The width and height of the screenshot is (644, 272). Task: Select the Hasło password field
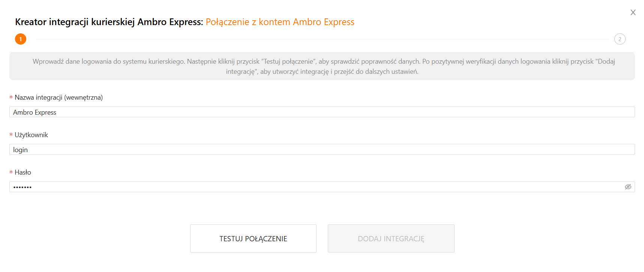(315, 187)
